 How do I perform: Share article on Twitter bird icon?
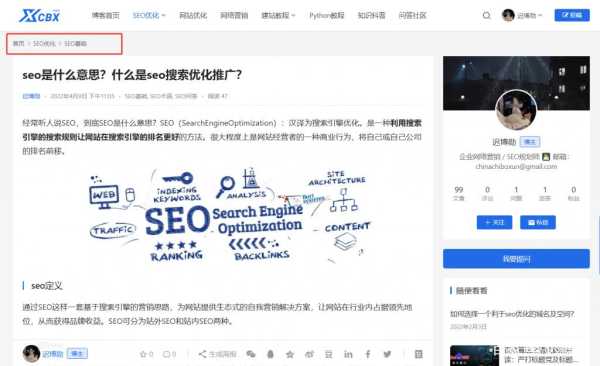(387, 354)
